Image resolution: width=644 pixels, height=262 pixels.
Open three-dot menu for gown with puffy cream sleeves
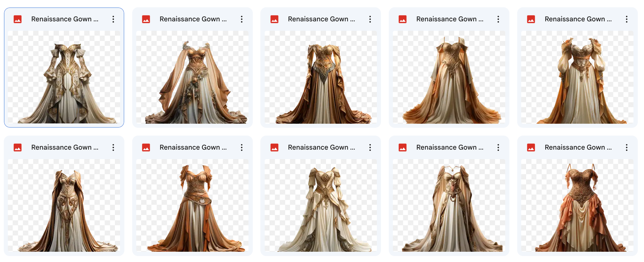point(627,19)
